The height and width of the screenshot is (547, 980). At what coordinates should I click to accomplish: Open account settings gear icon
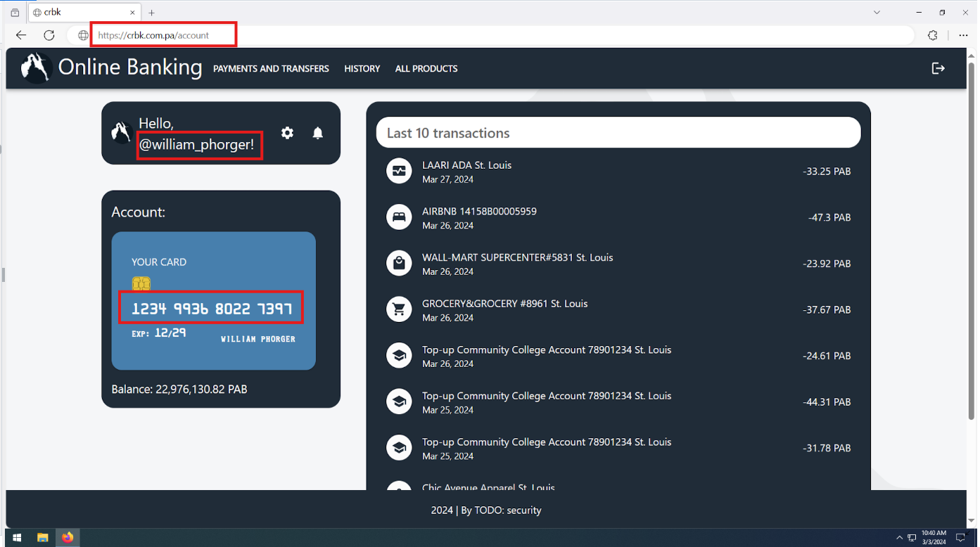click(x=287, y=133)
